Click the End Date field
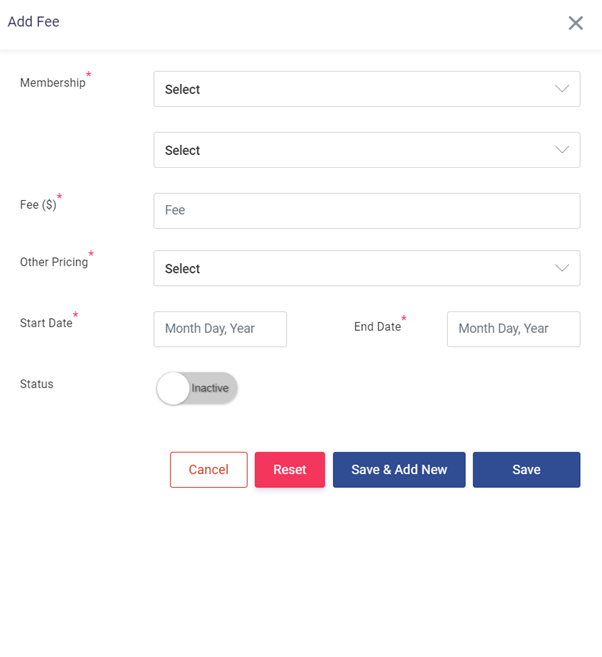The image size is (602, 657). pyautogui.click(x=513, y=329)
